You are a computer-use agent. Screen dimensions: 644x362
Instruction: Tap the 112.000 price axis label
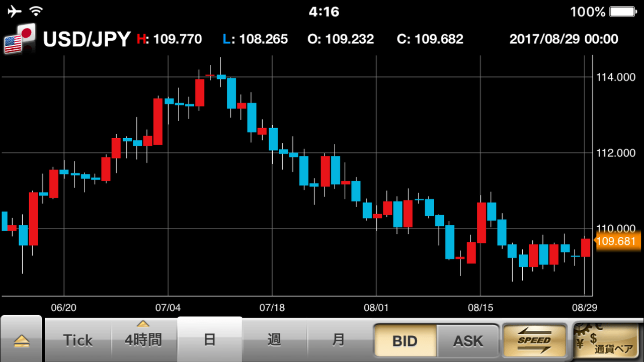click(x=616, y=153)
